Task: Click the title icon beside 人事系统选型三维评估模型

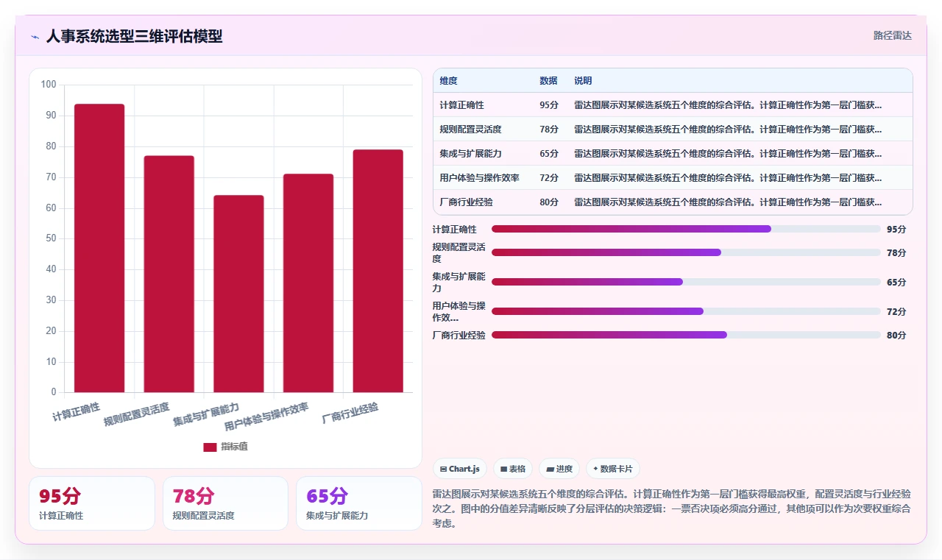Action: tap(35, 36)
